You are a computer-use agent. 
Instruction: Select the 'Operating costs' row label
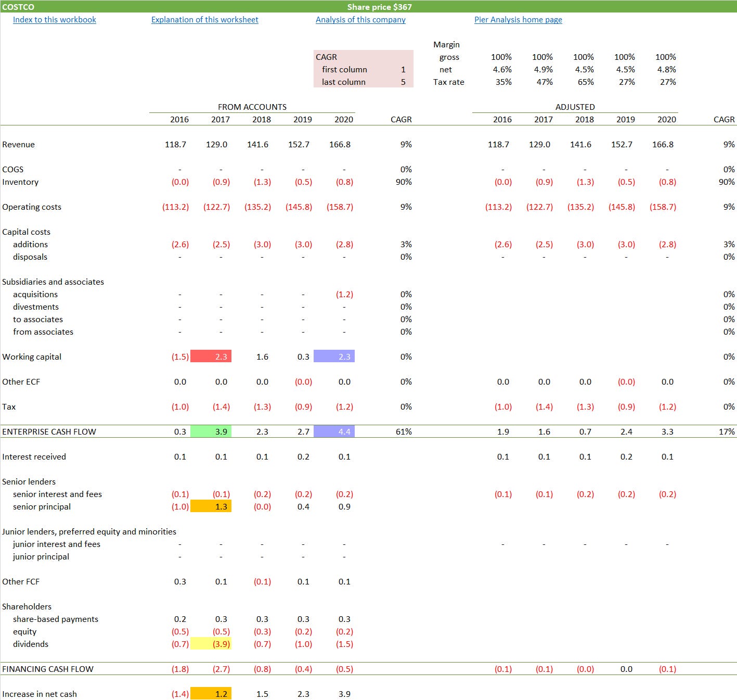coord(32,207)
